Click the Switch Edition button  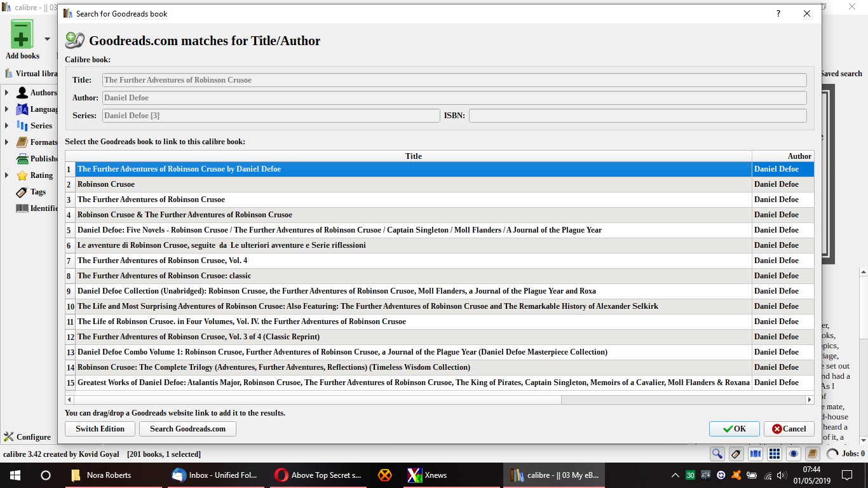pos(100,429)
